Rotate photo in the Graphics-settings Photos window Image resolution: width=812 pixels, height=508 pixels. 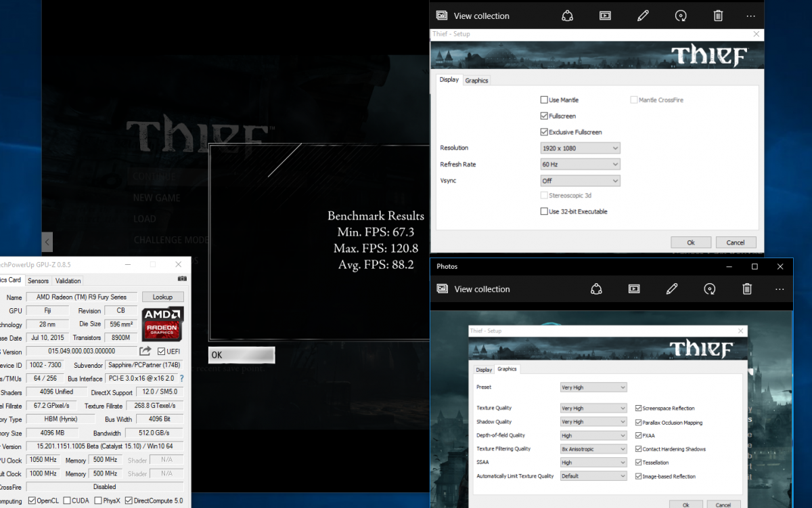tap(710, 289)
